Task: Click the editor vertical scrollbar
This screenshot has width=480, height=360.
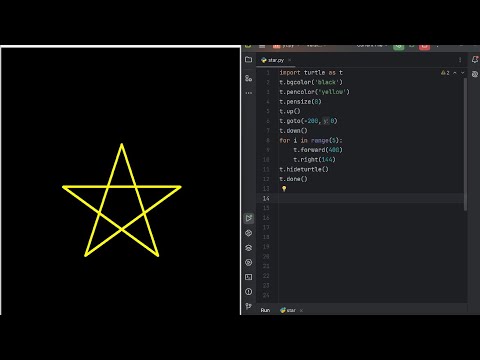Action: click(465, 144)
